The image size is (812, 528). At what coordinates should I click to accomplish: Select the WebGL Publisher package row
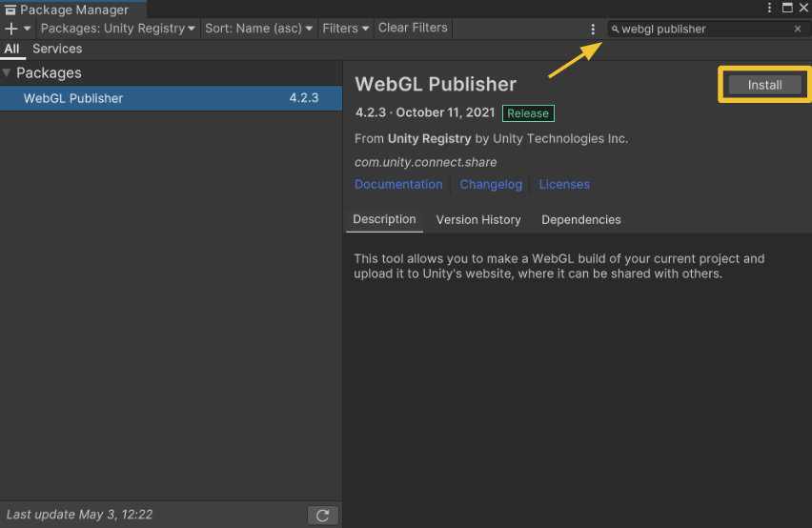[x=171, y=98]
